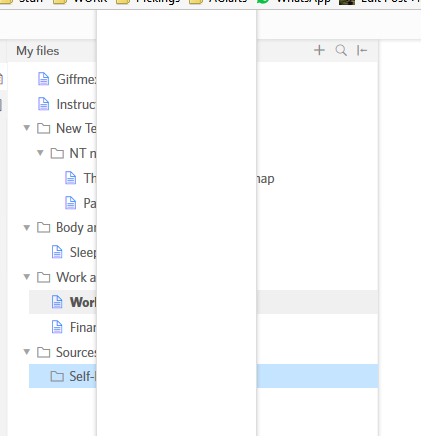This screenshot has width=421, height=436.
Task: Collapse the My files sidebar panel
Action: pyautogui.click(x=362, y=50)
